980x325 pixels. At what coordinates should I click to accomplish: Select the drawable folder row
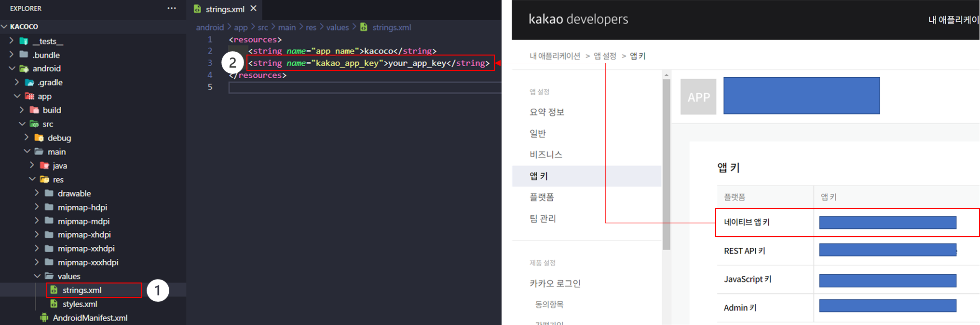(x=93, y=193)
